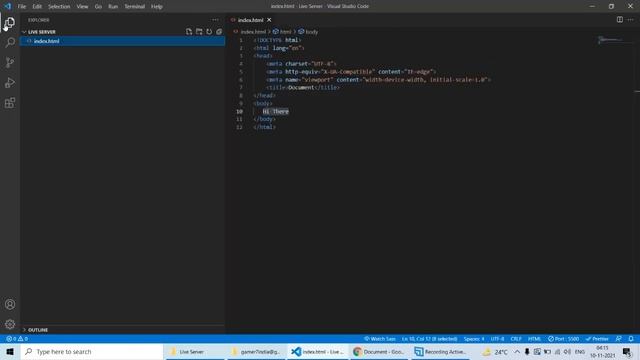The width and height of the screenshot is (640, 360).
Task: Click the VS Code logo icon in title bar
Action: (7, 7)
